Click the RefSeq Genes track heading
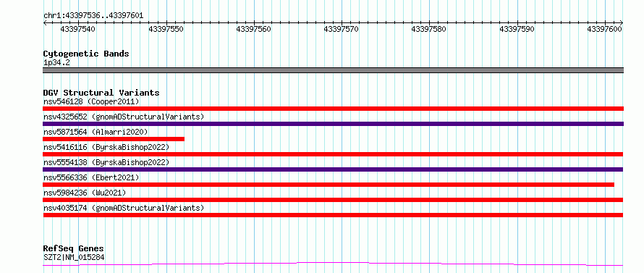 (74, 249)
